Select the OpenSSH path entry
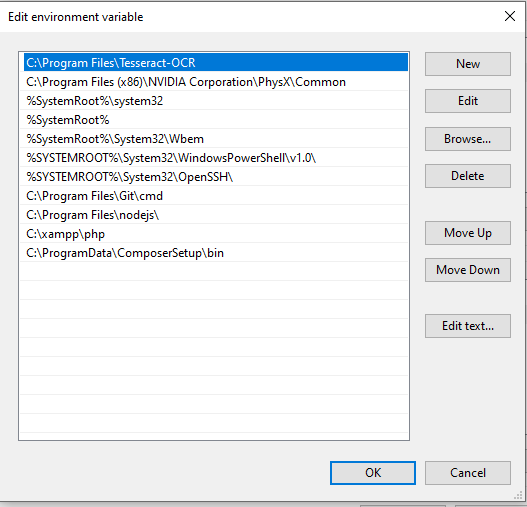The image size is (527, 507). [215, 177]
